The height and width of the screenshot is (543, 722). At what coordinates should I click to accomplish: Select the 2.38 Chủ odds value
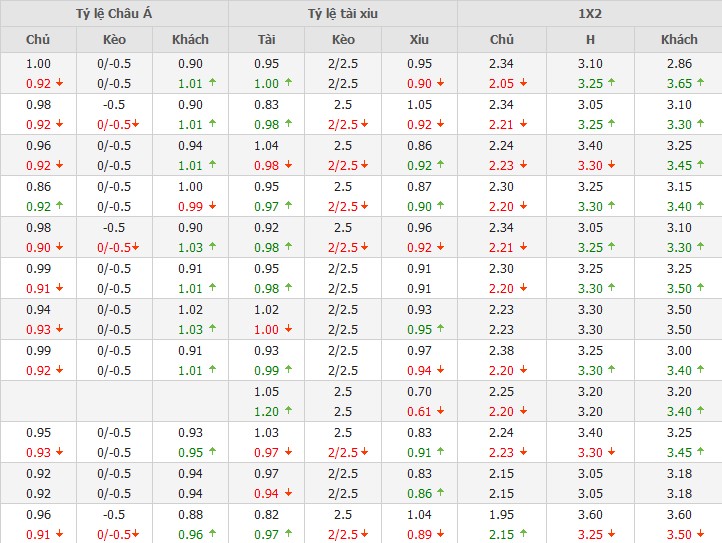(x=501, y=351)
